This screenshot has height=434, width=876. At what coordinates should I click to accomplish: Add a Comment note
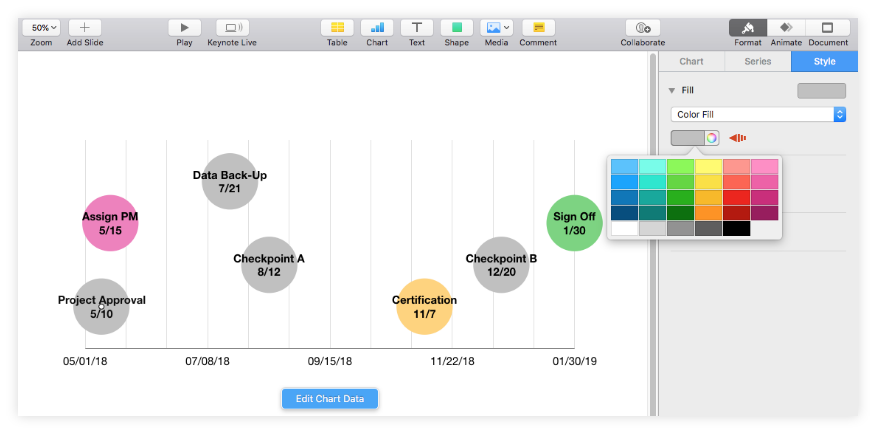point(538,27)
